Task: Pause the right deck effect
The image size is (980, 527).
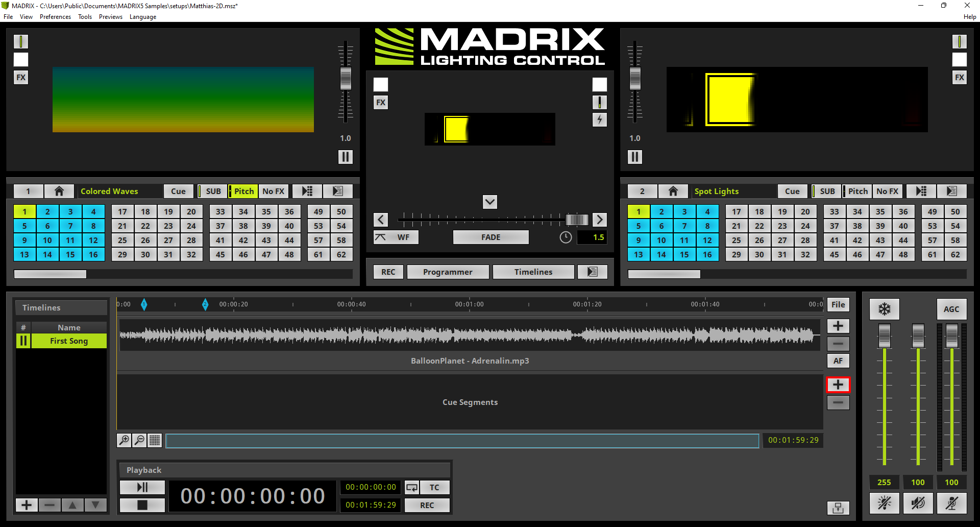Action: coord(634,157)
